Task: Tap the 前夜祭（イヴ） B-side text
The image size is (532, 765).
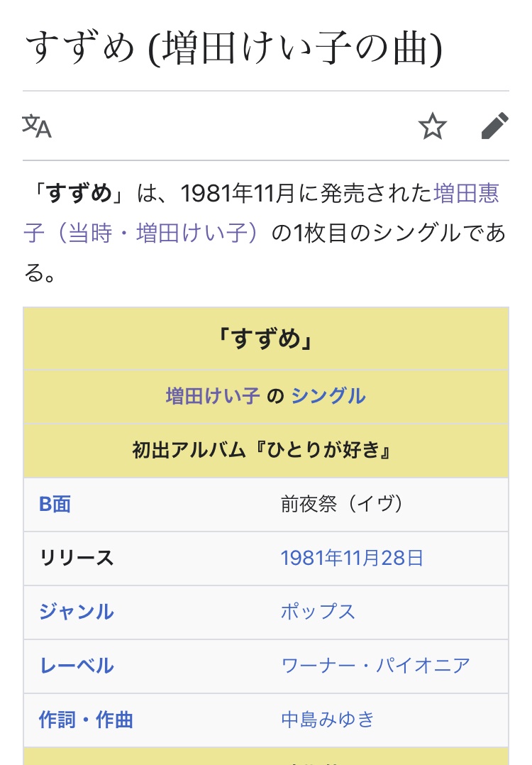Action: click(x=342, y=505)
